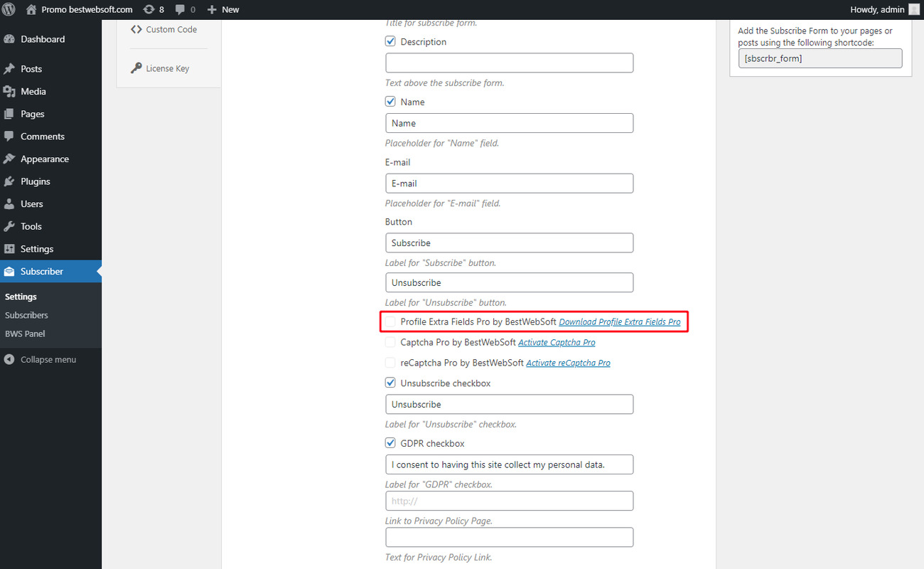Click the Pages icon in sidebar

[9, 114]
